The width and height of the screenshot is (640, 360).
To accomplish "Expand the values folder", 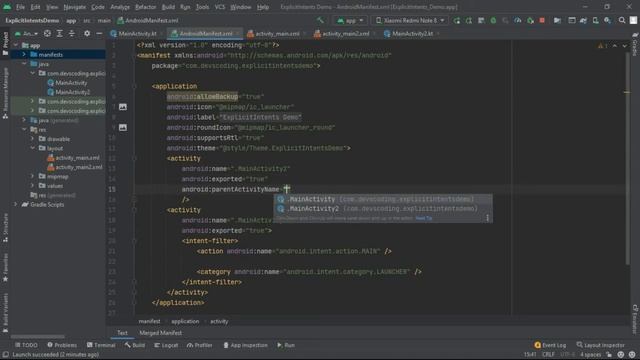I will pyautogui.click(x=33, y=186).
